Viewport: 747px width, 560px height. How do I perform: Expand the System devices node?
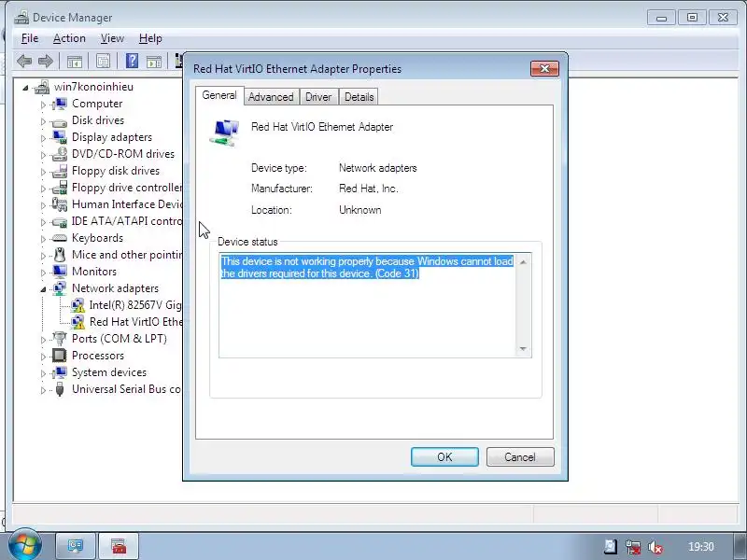(x=43, y=373)
